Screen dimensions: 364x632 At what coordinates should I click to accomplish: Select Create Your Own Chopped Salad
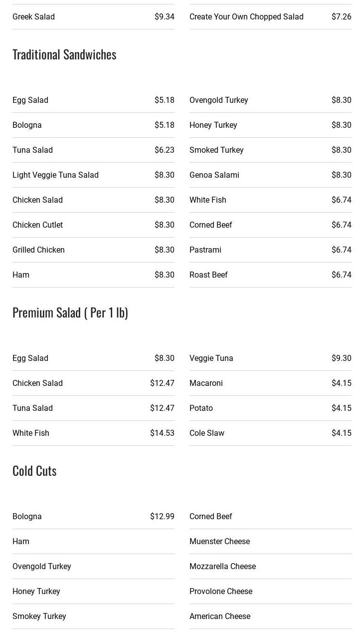pyautogui.click(x=246, y=17)
